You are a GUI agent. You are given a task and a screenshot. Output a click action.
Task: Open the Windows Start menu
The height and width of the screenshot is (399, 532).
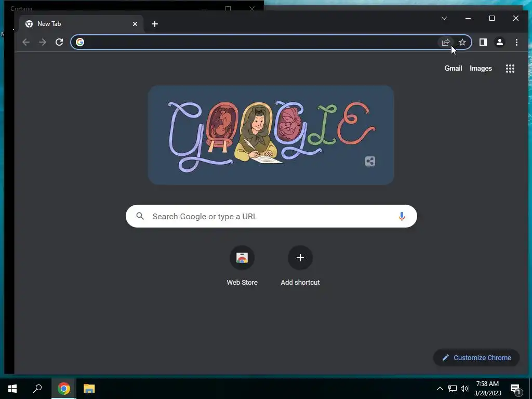[x=12, y=389]
